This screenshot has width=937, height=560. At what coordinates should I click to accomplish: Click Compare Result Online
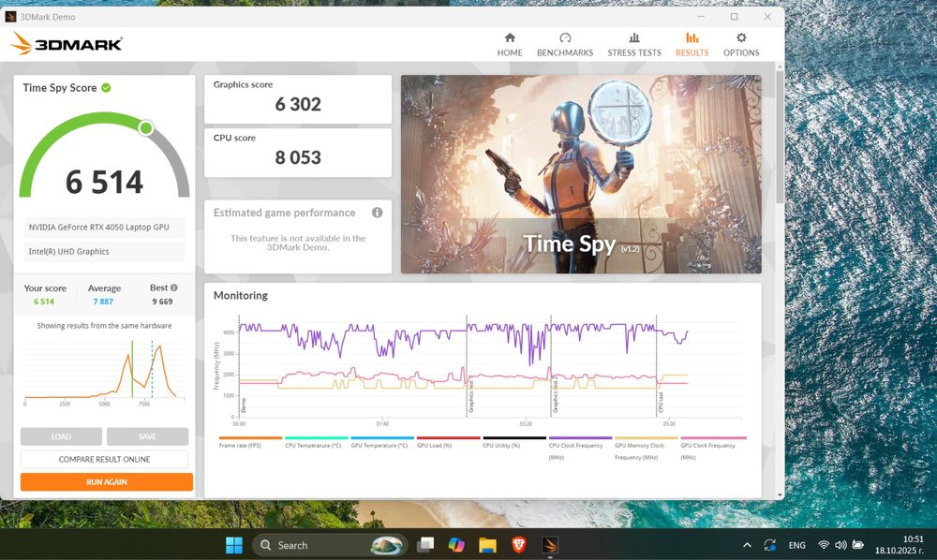click(104, 459)
